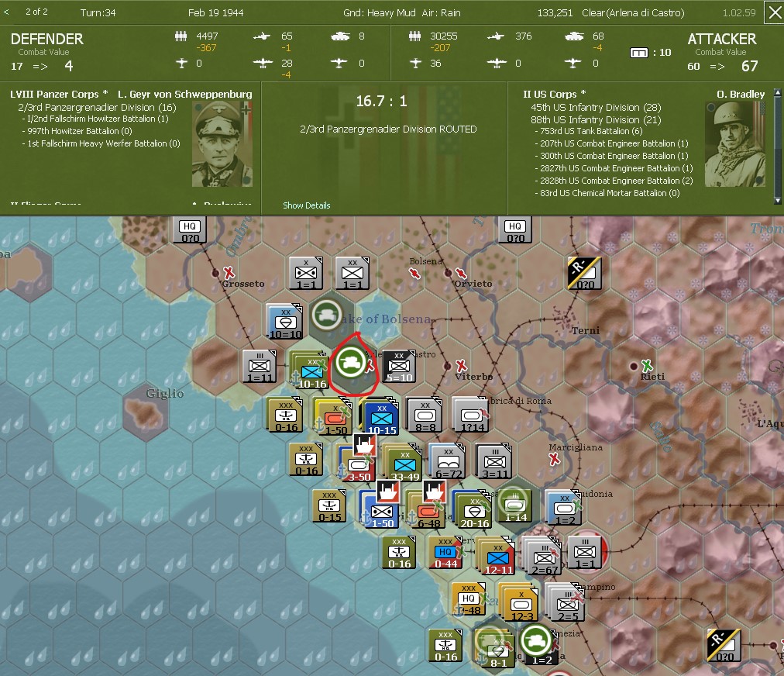
Task: Select the 2/3rd Panzergrenadier Division (16) entry
Action: (97, 107)
